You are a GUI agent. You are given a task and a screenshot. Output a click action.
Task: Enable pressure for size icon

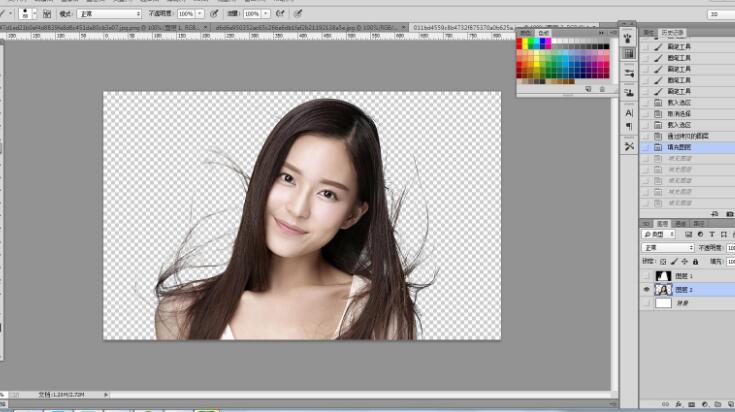(x=298, y=14)
